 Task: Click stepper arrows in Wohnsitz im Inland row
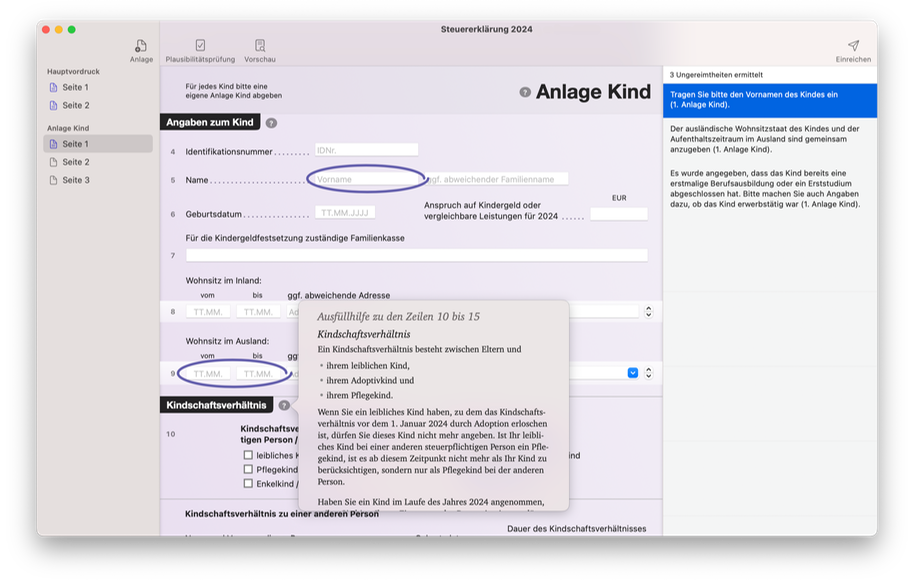[648, 312]
